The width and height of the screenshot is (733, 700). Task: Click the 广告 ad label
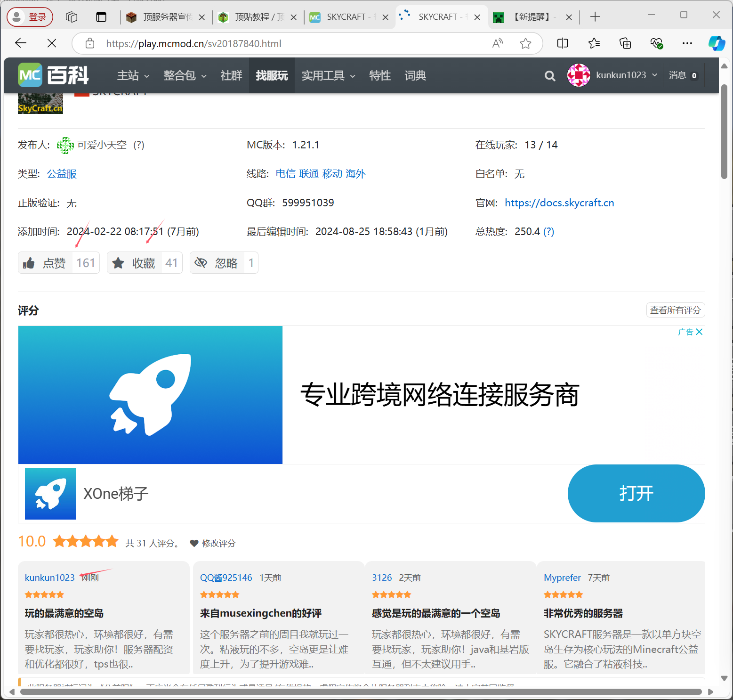tap(685, 332)
